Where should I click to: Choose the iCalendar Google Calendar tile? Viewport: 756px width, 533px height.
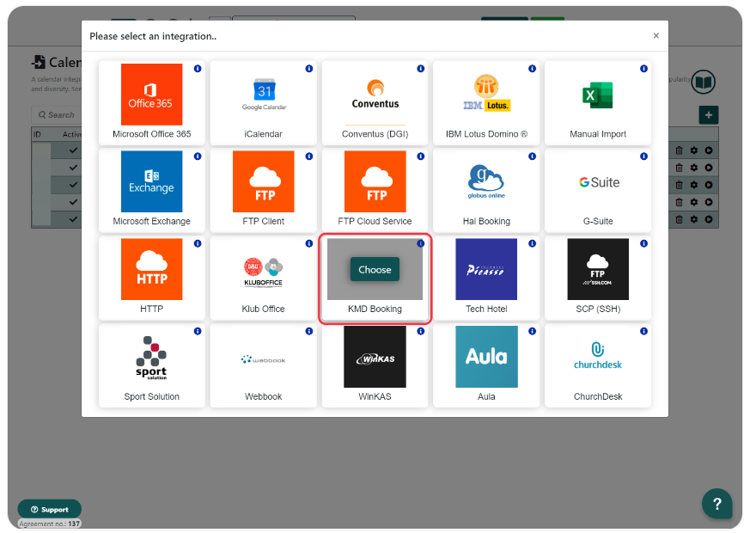tap(263, 103)
